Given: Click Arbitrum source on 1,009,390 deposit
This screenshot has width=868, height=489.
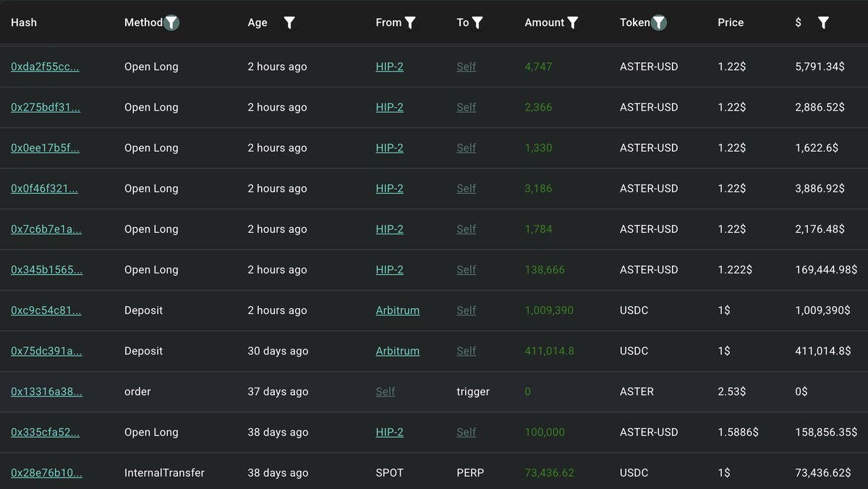Looking at the screenshot, I should pyautogui.click(x=397, y=310).
